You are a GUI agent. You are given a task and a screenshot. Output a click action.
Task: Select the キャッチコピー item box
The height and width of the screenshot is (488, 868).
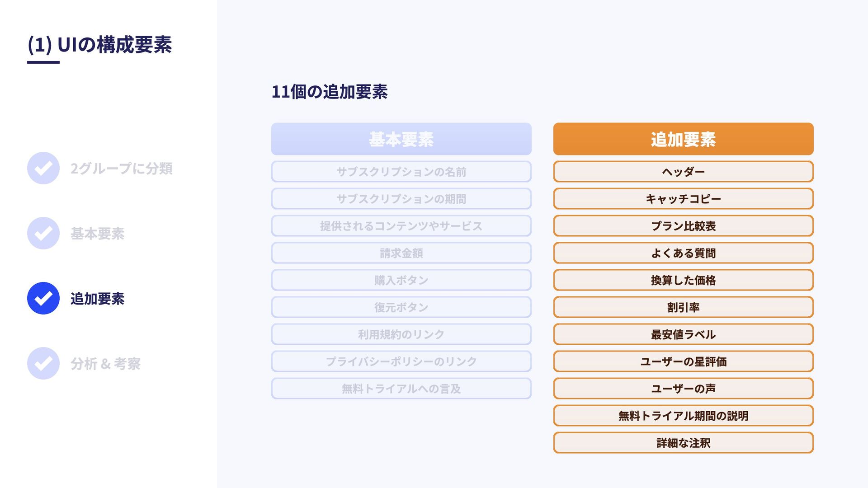pyautogui.click(x=683, y=199)
